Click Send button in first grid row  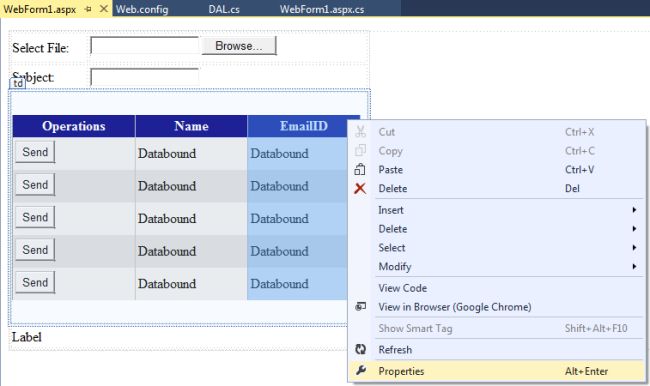[x=35, y=152]
